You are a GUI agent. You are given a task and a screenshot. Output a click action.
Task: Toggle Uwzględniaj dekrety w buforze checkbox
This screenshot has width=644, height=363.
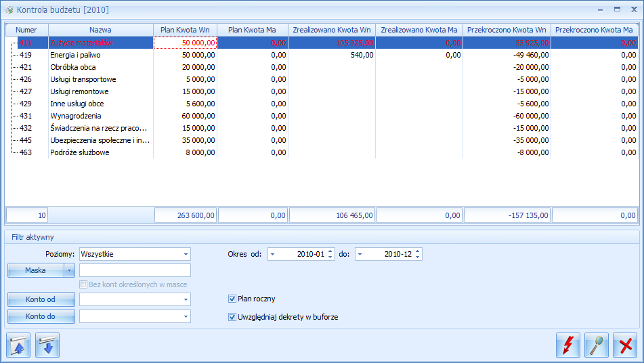pos(232,317)
